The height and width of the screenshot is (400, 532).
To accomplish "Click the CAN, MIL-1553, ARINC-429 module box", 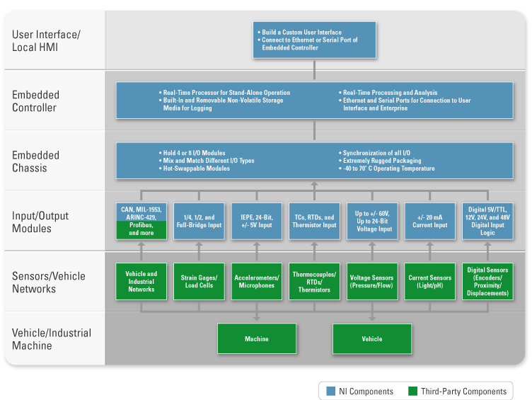I will [141, 221].
